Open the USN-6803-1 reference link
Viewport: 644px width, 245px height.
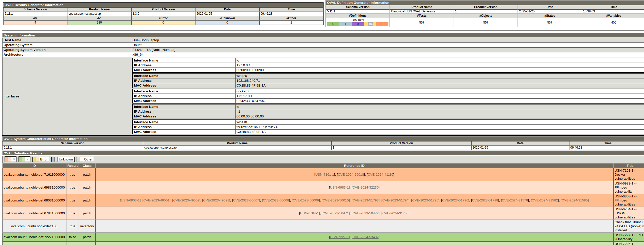click(x=130, y=200)
